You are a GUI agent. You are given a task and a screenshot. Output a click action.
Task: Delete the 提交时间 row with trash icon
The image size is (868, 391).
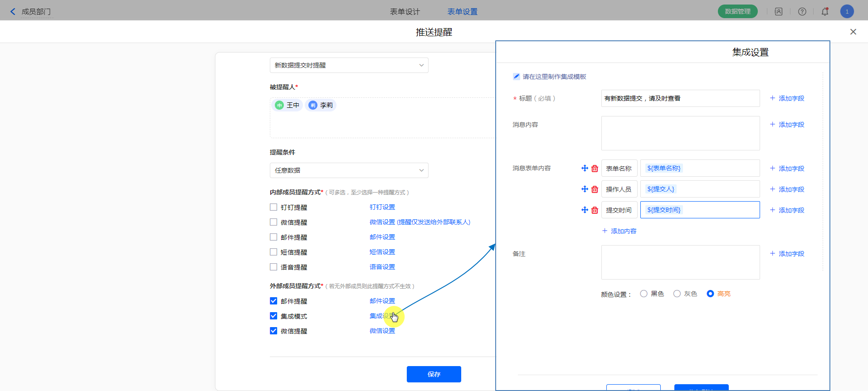coord(595,210)
